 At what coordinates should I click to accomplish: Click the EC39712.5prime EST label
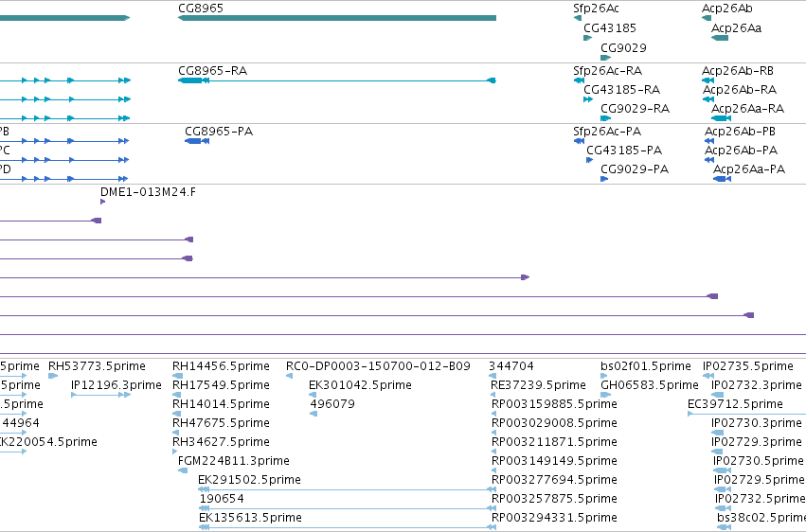coord(735,404)
